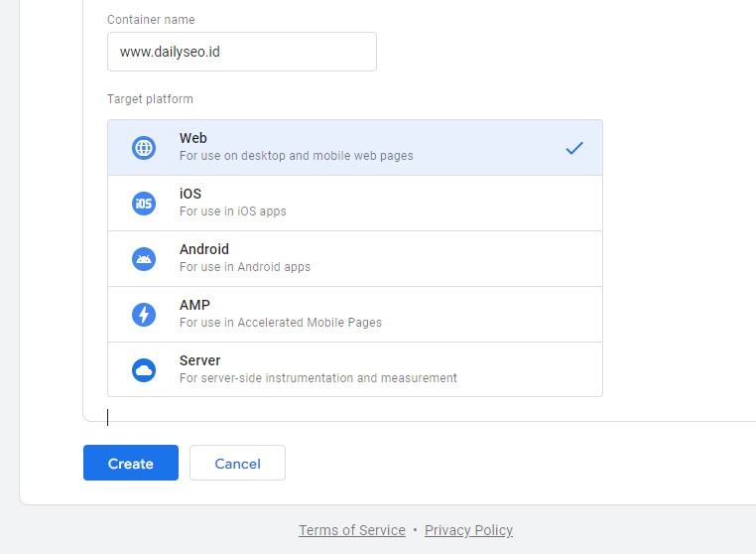Open the Privacy Policy link
Viewport: 756px width, 554px height.
tap(468, 530)
